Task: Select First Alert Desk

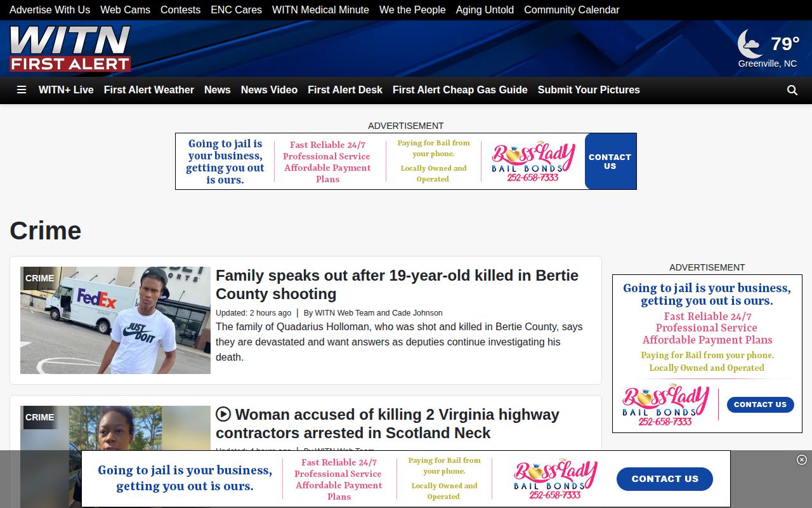Action: pos(345,90)
